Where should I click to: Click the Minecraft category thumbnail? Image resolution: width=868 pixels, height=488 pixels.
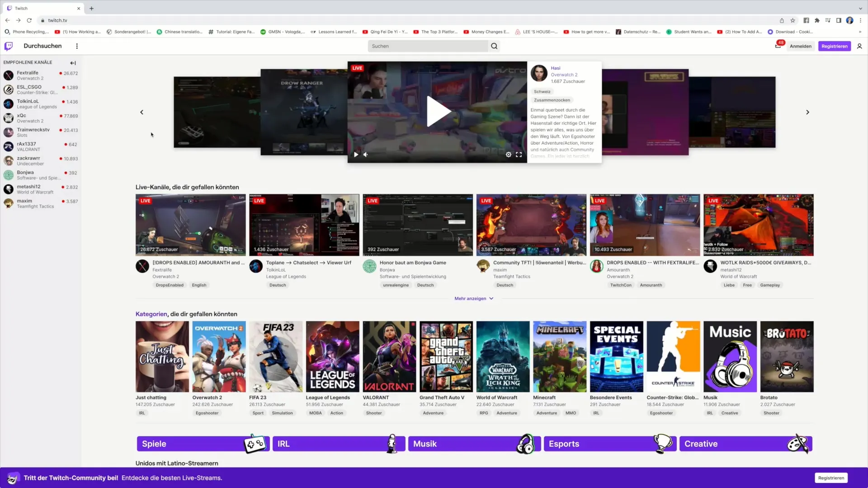point(560,357)
